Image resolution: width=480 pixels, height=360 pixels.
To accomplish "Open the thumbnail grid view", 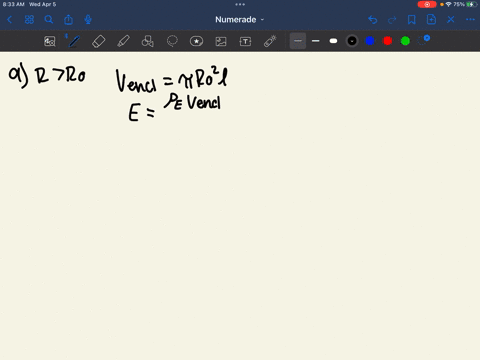I will [x=29, y=20].
